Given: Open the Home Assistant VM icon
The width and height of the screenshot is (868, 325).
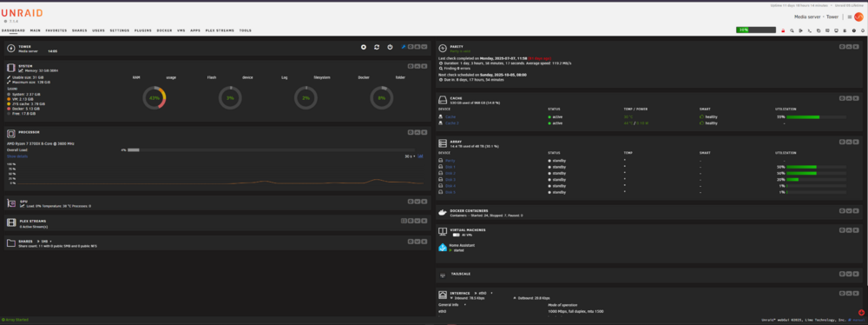Looking at the screenshot, I should (443, 248).
